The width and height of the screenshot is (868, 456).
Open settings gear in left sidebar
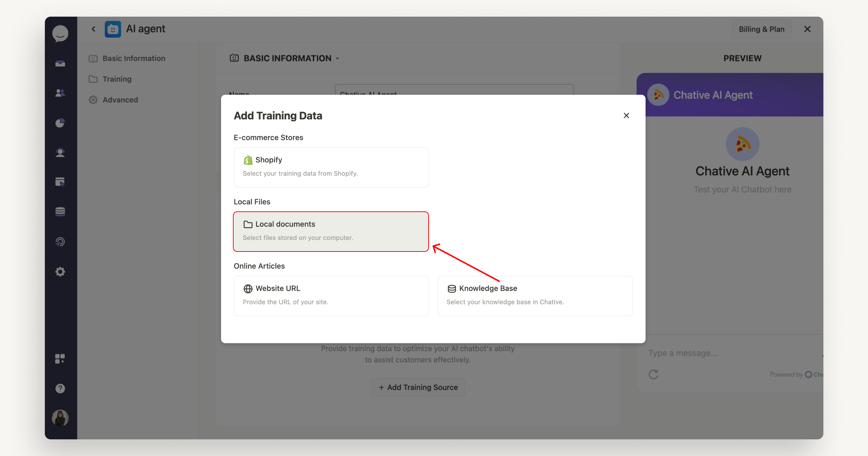tap(60, 272)
